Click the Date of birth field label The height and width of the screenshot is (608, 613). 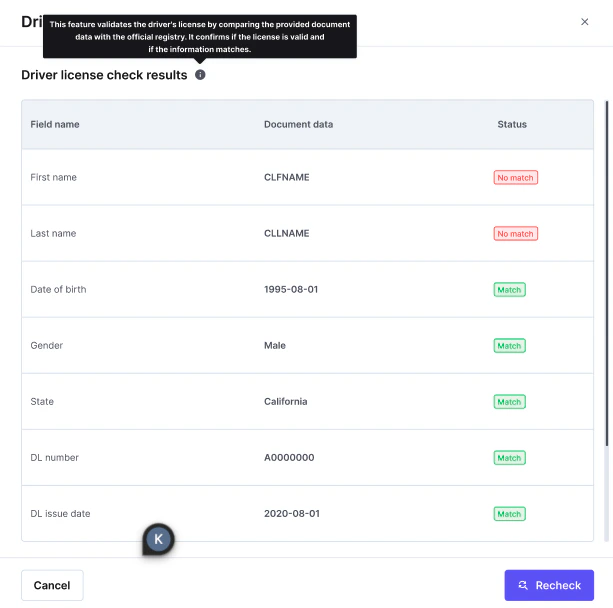[x=58, y=289]
